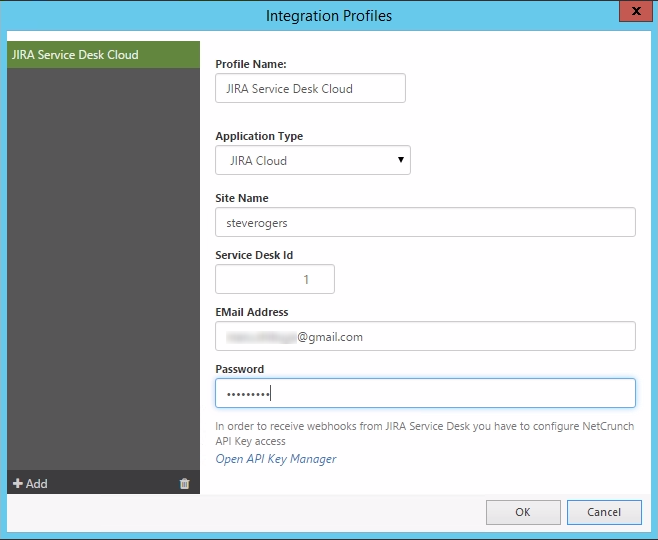Click the Profile Name label
The height and width of the screenshot is (540, 658).
coord(251,64)
